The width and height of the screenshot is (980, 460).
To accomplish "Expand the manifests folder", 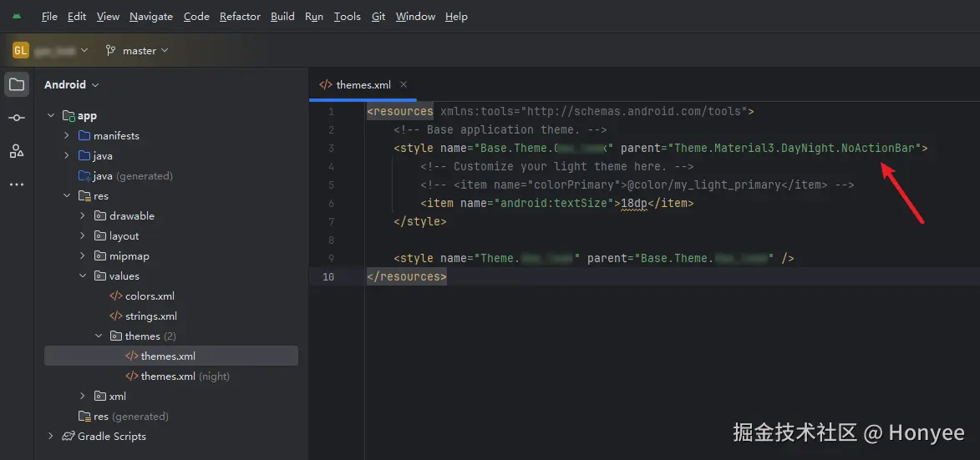I will pyautogui.click(x=66, y=136).
